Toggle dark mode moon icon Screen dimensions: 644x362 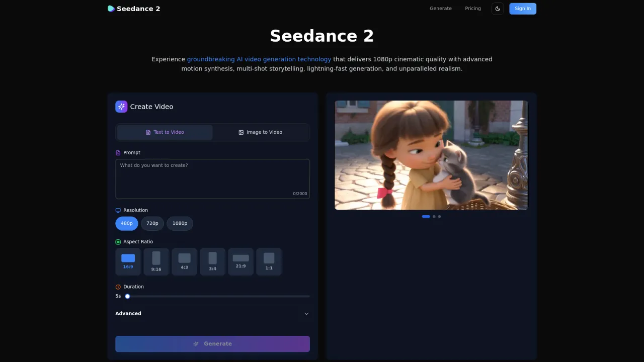tap(498, 9)
